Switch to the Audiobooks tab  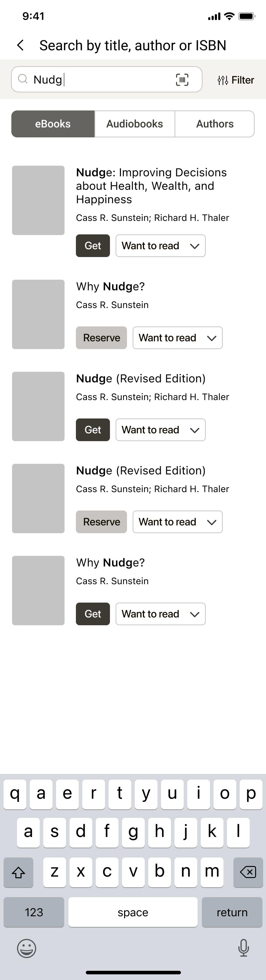point(134,124)
